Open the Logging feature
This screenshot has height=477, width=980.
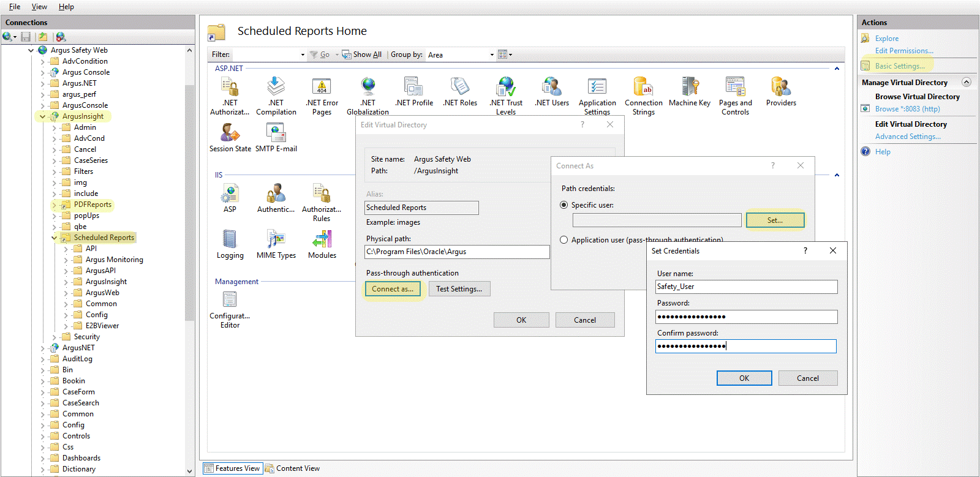(x=230, y=244)
